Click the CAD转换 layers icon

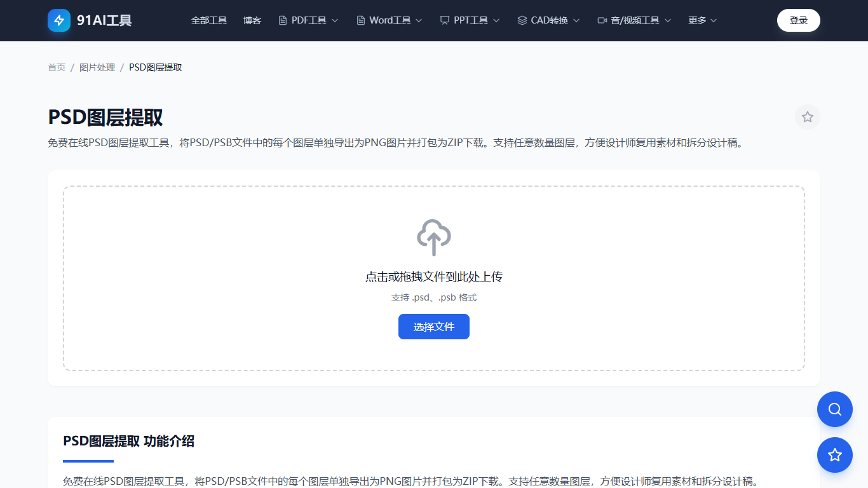pyautogui.click(x=522, y=20)
